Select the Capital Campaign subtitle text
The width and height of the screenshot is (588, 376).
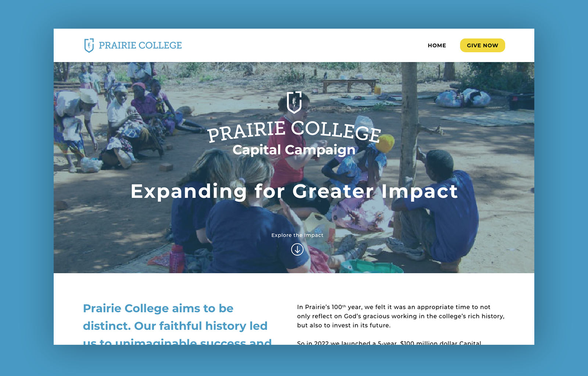tap(294, 150)
